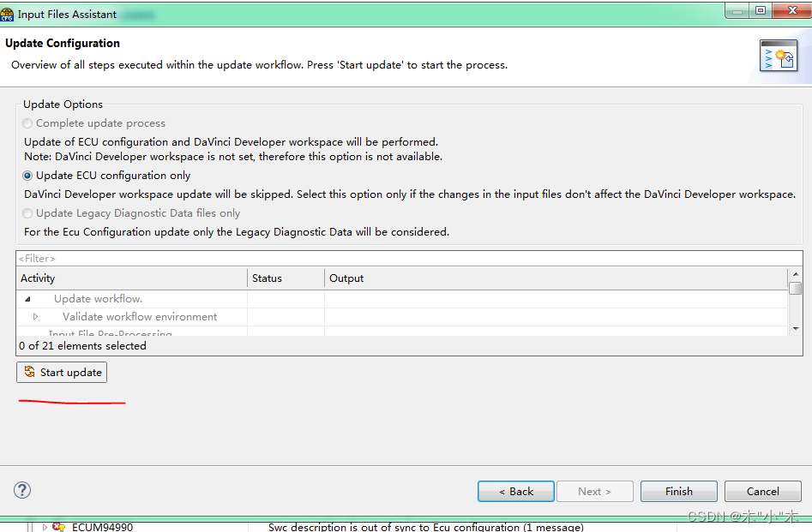Click the activity list scrollbar thumb
This screenshot has width=812, height=532.
(x=796, y=288)
